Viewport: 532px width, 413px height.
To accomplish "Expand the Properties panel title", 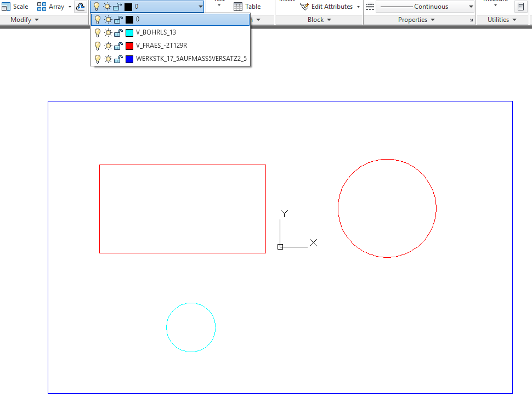I will 416,20.
